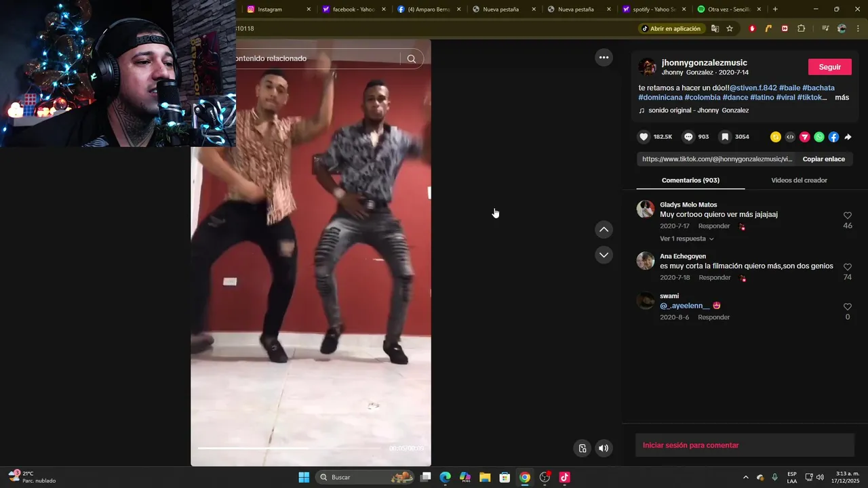Switch to the Instagram browser tab

[x=279, y=9]
